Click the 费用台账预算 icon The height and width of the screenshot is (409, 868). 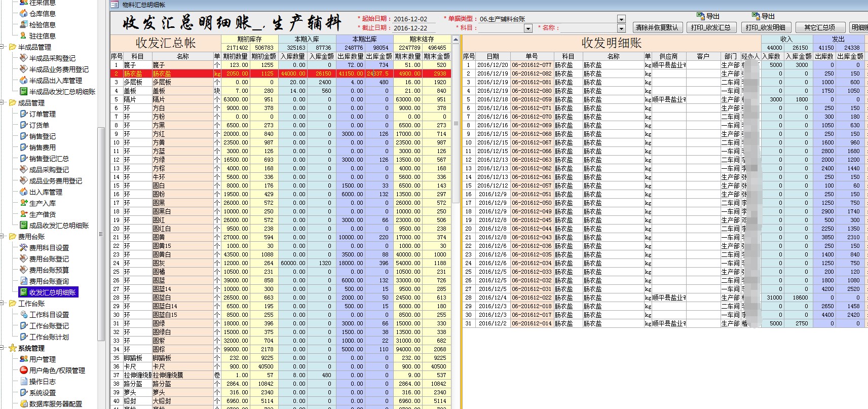[23, 270]
